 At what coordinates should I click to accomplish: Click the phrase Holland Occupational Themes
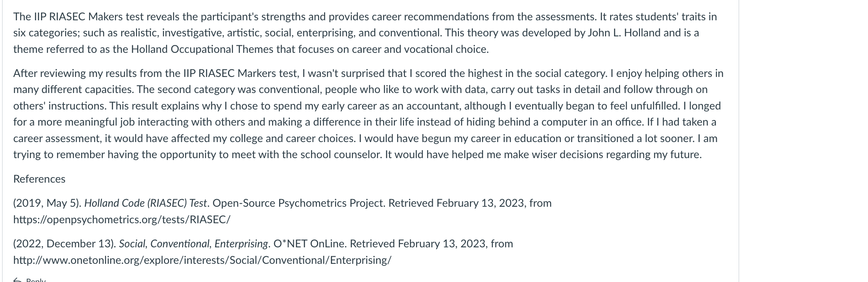click(202, 49)
